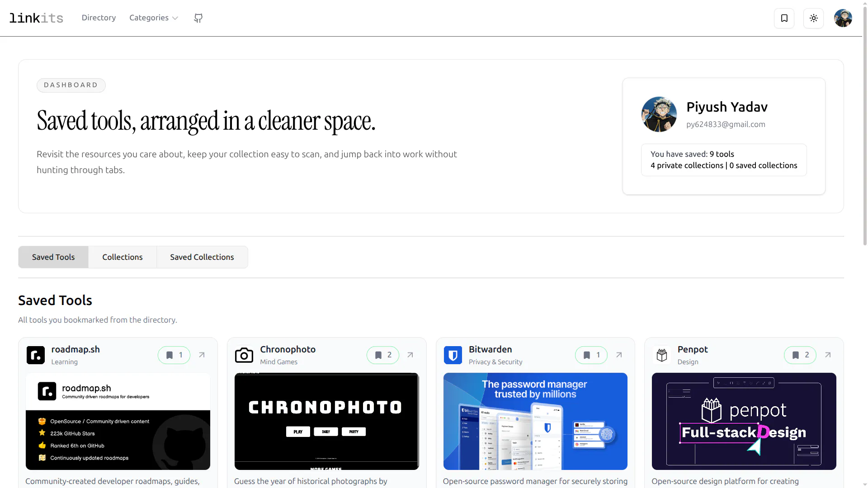Toggle bookmark on Penpot card
The height and width of the screenshot is (488, 868).
tap(800, 355)
